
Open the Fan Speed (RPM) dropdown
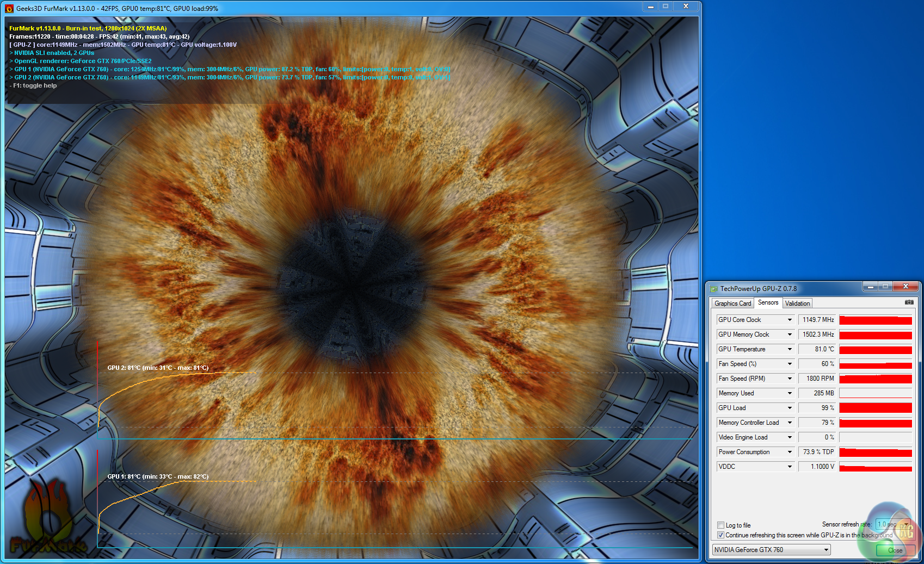click(x=790, y=379)
